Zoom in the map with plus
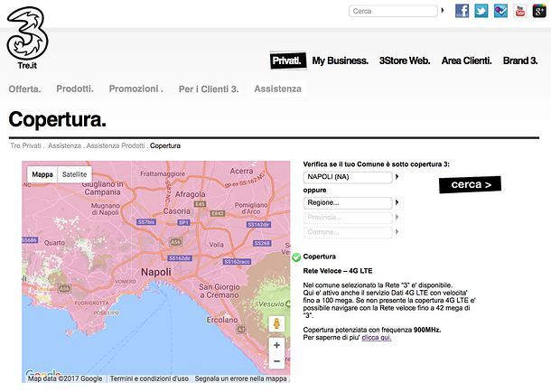This screenshot has width=551, height=392. click(x=276, y=345)
